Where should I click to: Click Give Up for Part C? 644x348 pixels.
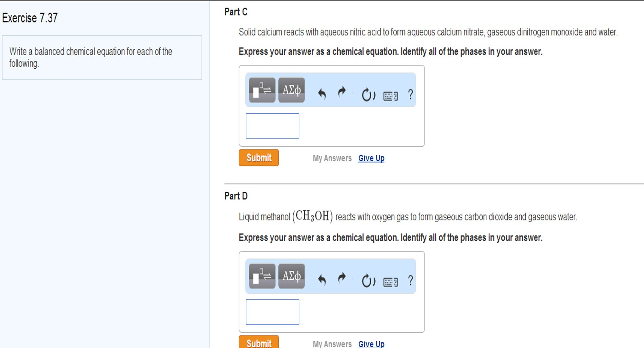tap(370, 158)
